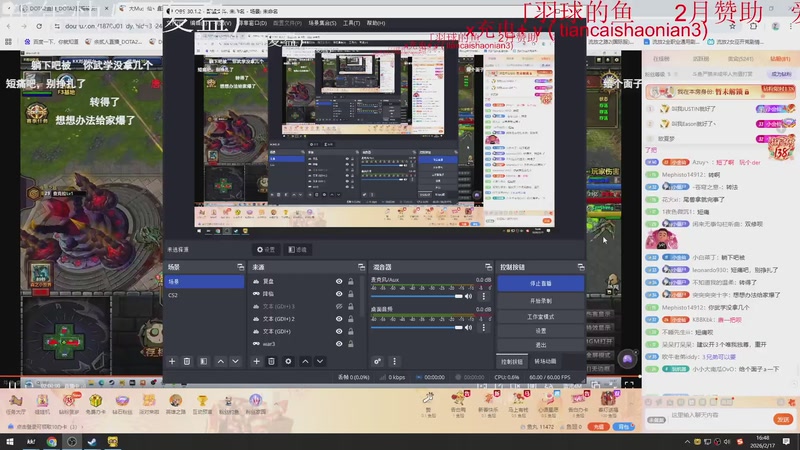
Task: Open Windows Start menu
Action: point(10,442)
